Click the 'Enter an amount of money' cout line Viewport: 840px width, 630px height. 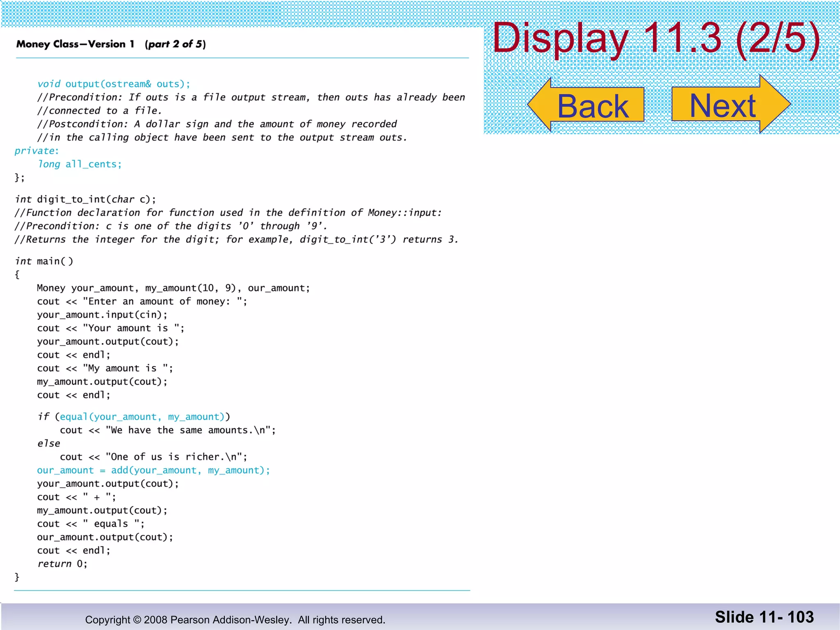(142, 301)
